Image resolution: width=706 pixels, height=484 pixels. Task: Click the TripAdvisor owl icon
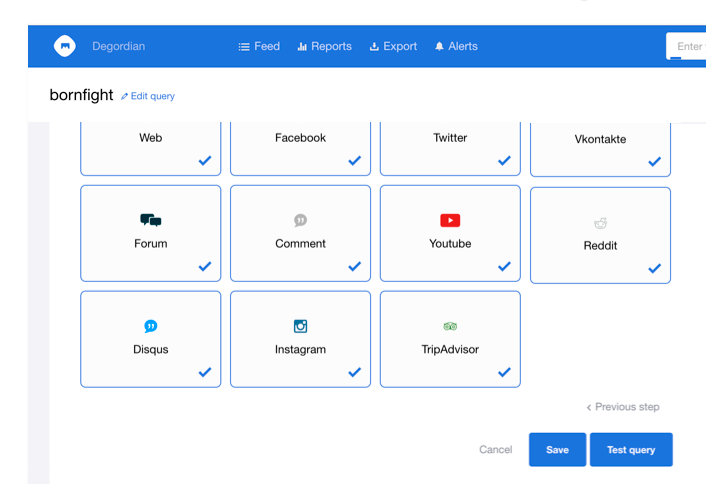[x=450, y=326]
